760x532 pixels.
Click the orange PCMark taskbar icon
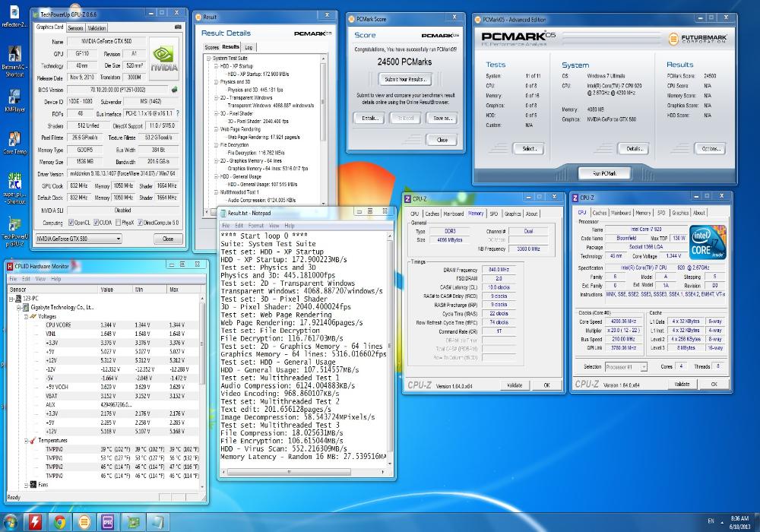(84, 522)
